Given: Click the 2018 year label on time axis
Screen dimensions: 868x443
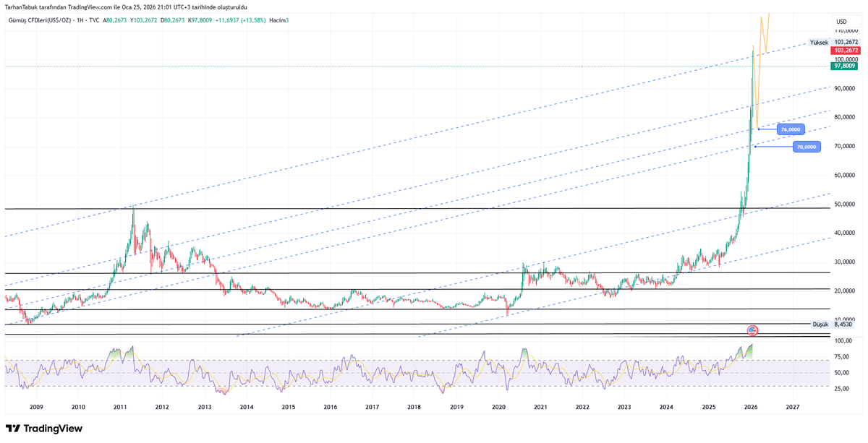Looking at the screenshot, I should pos(414,407).
